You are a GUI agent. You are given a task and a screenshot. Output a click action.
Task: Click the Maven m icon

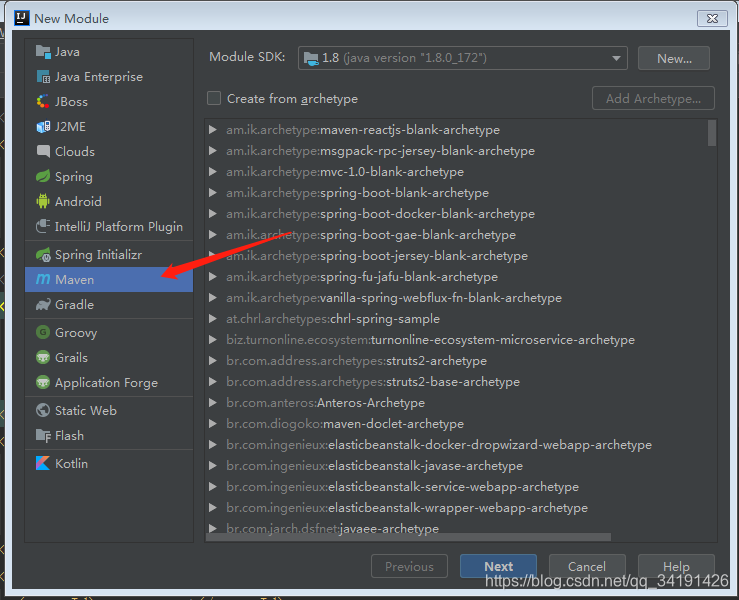click(x=43, y=279)
